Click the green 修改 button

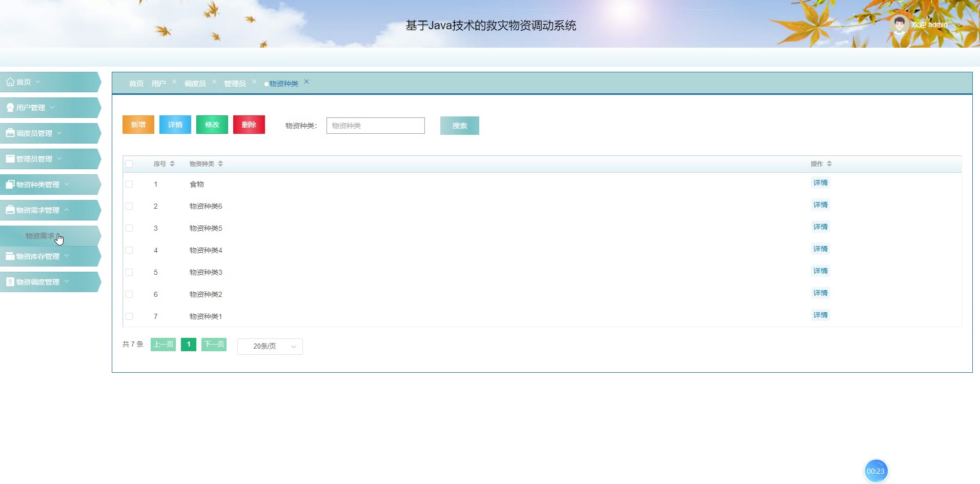tap(212, 125)
